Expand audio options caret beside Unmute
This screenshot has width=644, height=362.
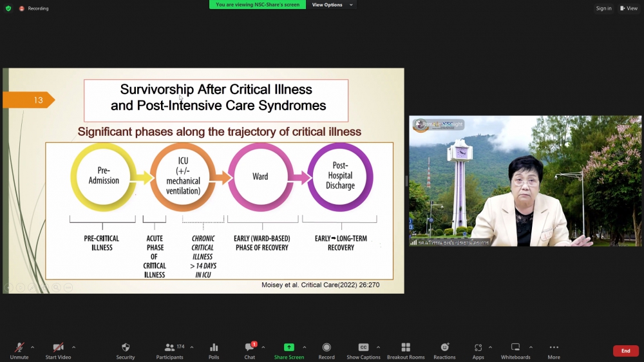pos(33,347)
